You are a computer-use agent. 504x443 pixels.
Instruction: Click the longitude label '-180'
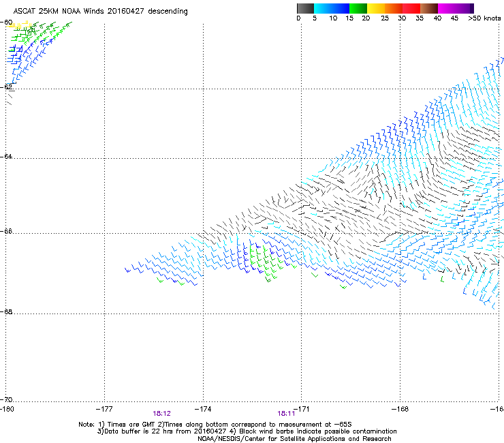tap(7, 409)
